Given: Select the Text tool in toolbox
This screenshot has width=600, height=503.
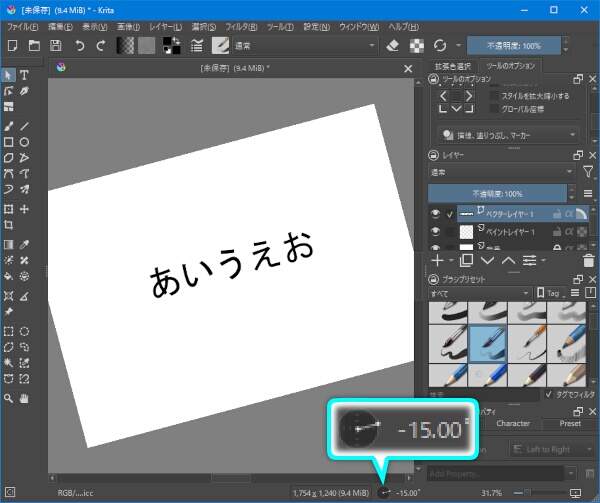Looking at the screenshot, I should coord(24,75).
